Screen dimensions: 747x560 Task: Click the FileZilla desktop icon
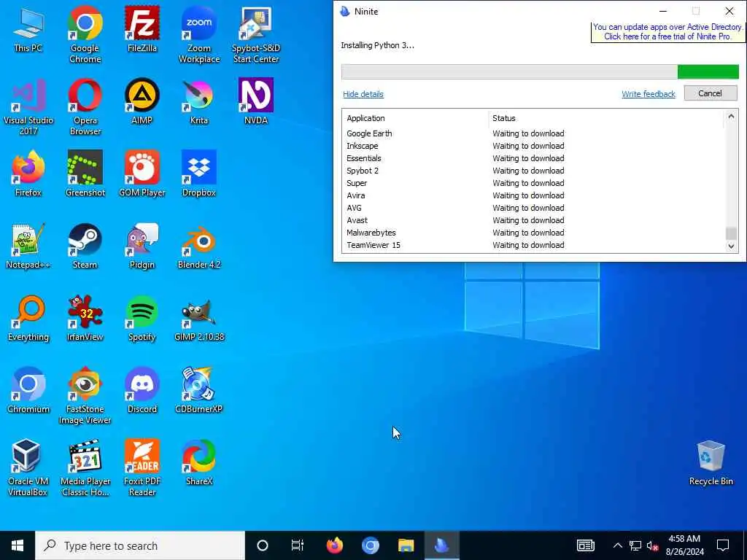[142, 30]
